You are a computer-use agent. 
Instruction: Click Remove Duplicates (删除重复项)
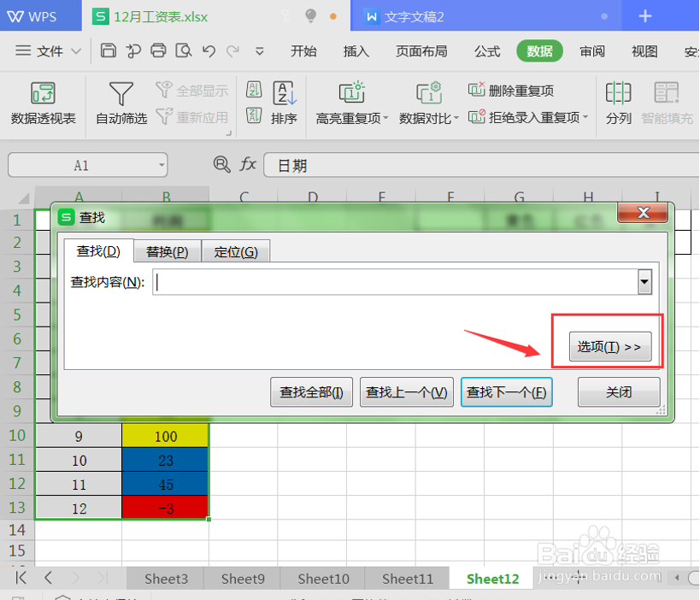click(x=511, y=91)
